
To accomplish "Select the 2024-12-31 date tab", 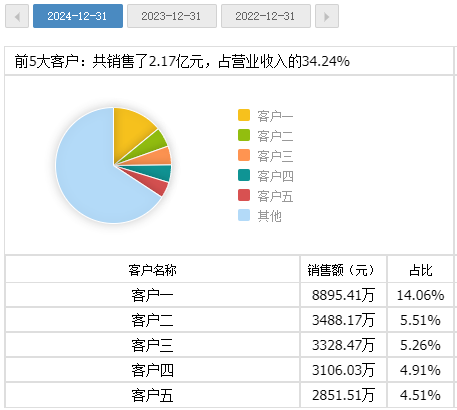I will tap(78, 16).
